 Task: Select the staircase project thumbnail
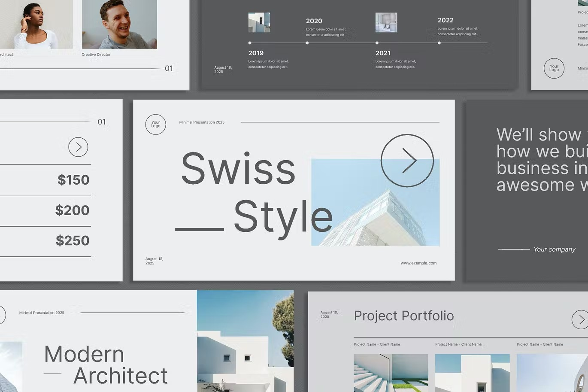coord(391,373)
